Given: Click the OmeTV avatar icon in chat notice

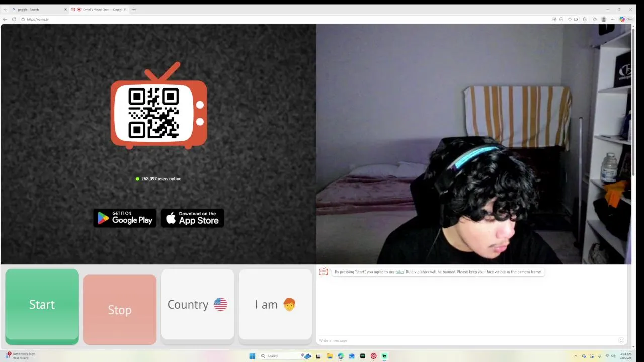Looking at the screenshot, I should click(x=324, y=271).
